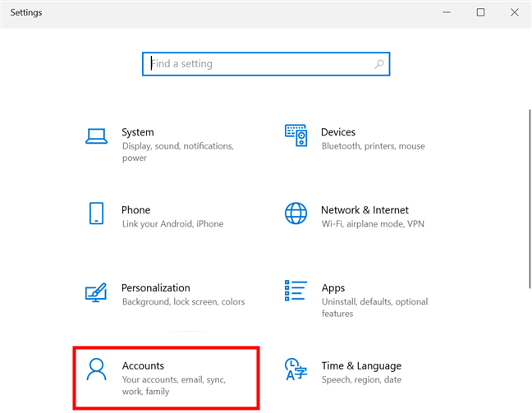
Task: Minimize the Settings window
Action: (447, 12)
